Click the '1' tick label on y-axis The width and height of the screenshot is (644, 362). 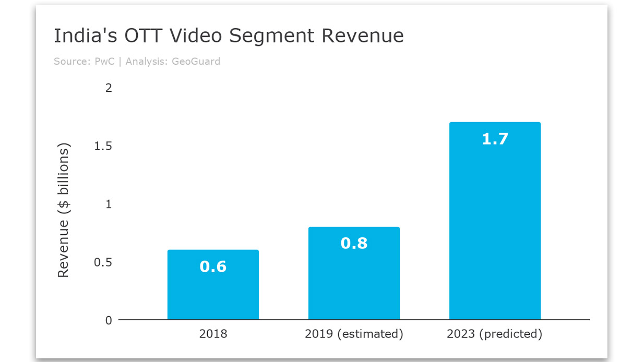tap(108, 204)
